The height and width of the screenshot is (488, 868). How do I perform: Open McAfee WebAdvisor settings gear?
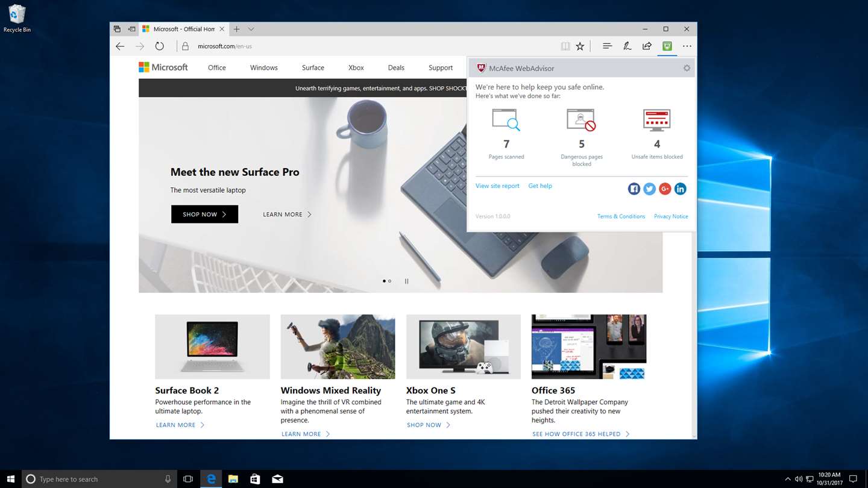coord(687,68)
